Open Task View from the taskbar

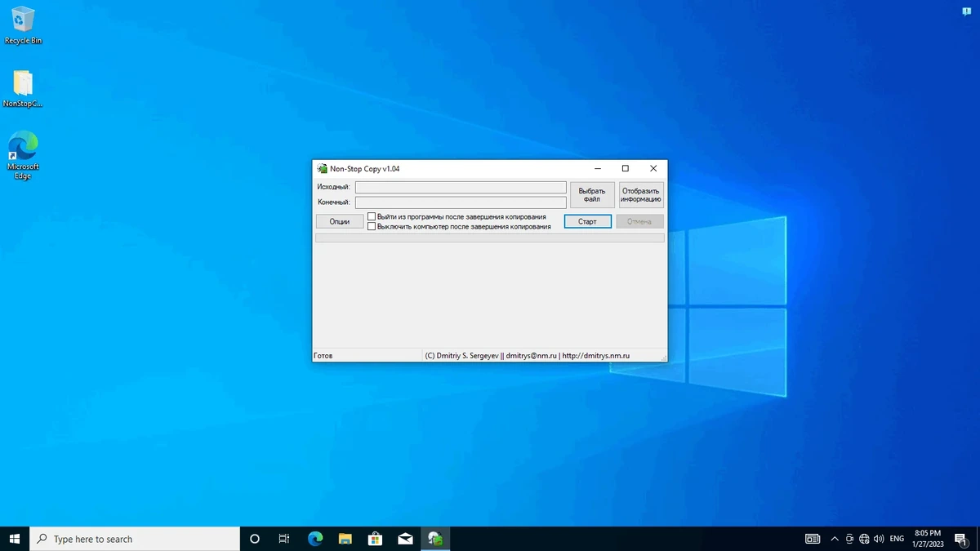[x=284, y=539]
